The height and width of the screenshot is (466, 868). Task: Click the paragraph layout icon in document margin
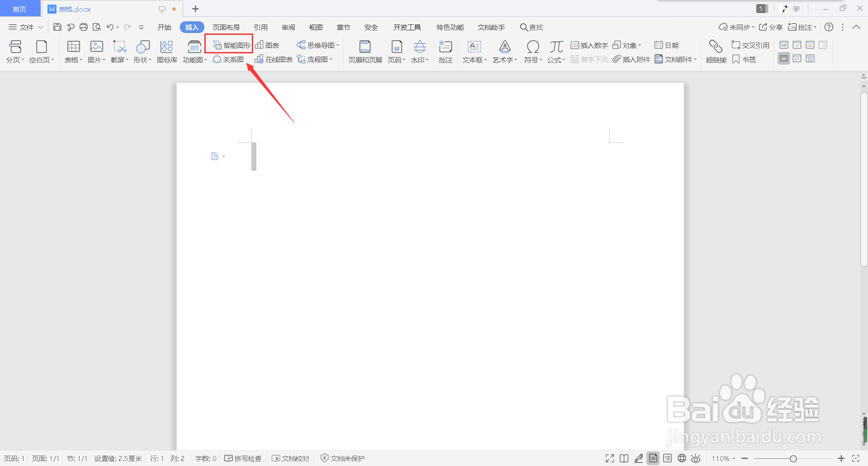point(215,156)
